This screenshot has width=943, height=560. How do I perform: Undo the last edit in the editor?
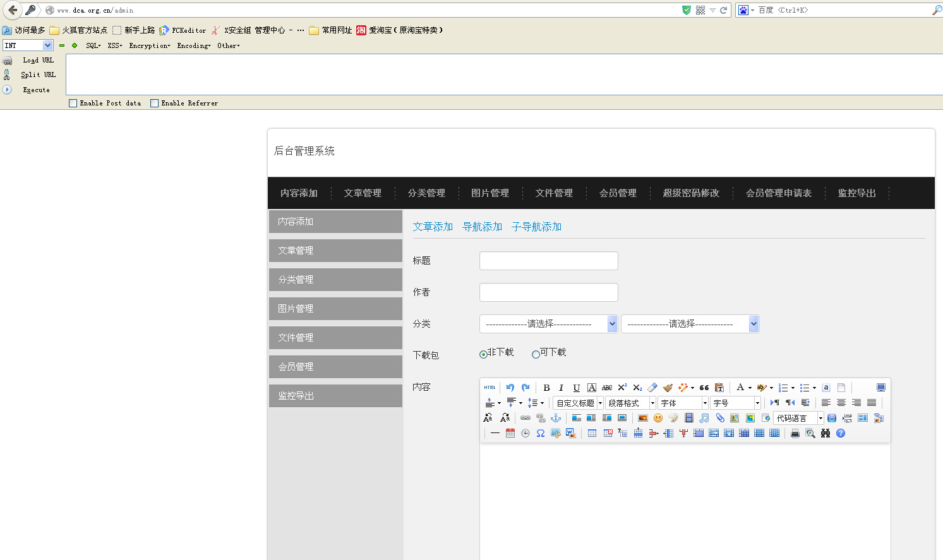coord(510,388)
